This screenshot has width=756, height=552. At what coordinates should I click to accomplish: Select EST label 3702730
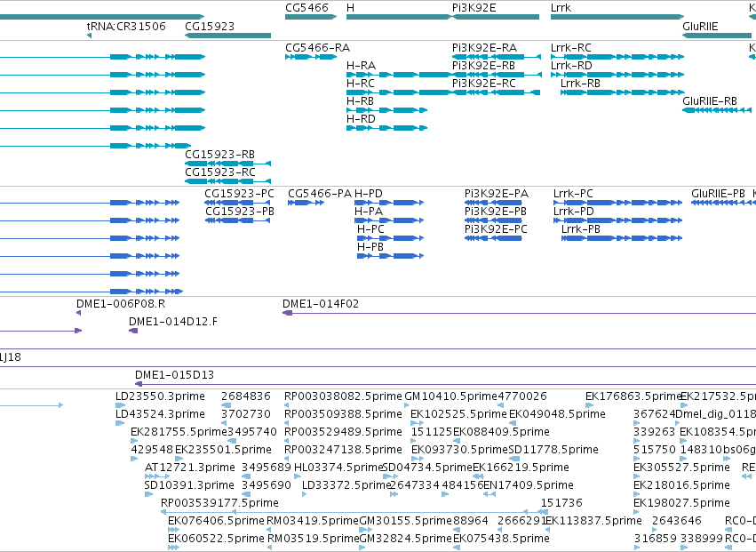(x=246, y=414)
